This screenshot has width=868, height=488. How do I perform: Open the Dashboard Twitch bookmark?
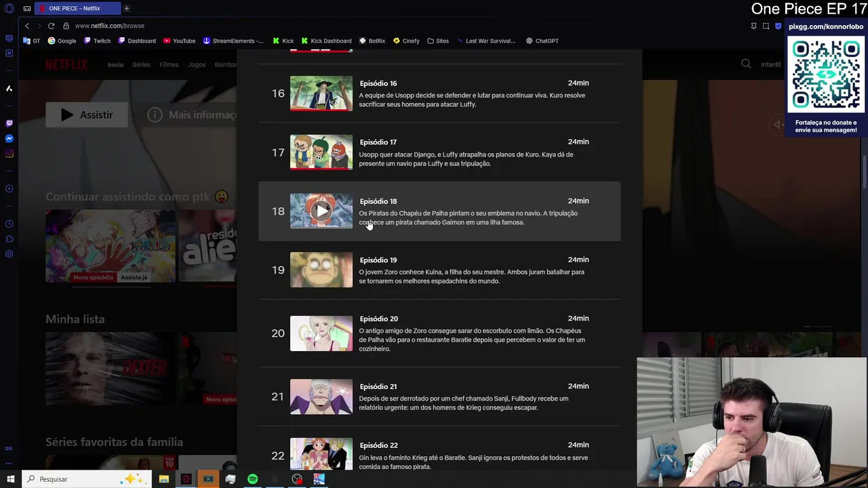[137, 41]
